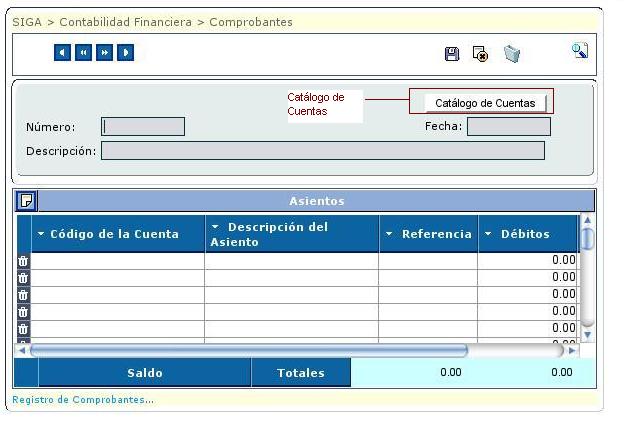Open Código de la Cuenta column dropdown
The width and height of the screenshot is (625, 424).
point(41,234)
